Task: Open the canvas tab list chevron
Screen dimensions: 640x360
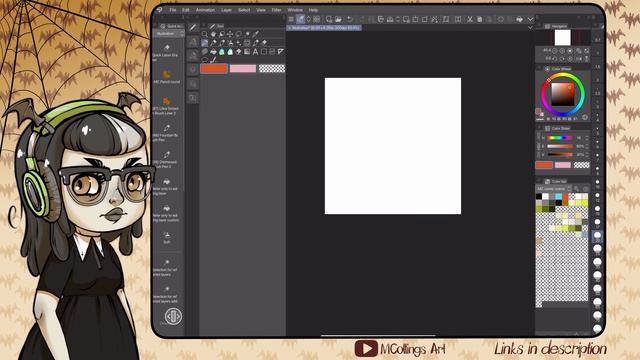Action: click(530, 28)
